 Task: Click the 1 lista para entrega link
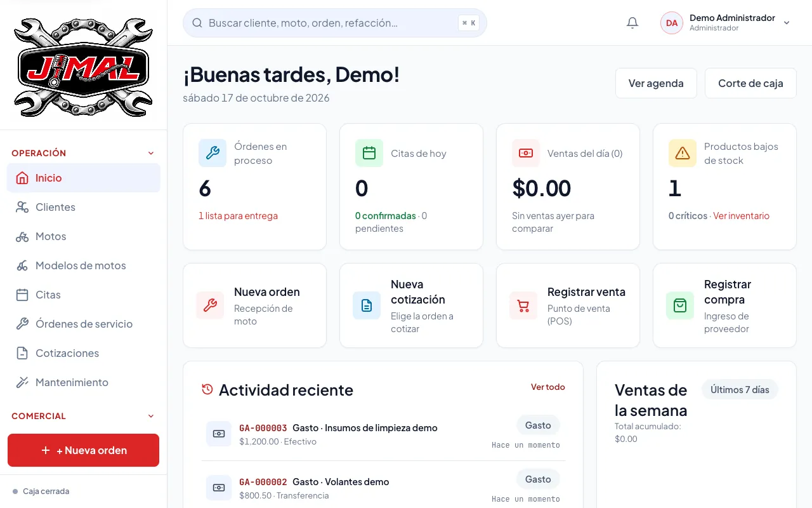click(238, 216)
